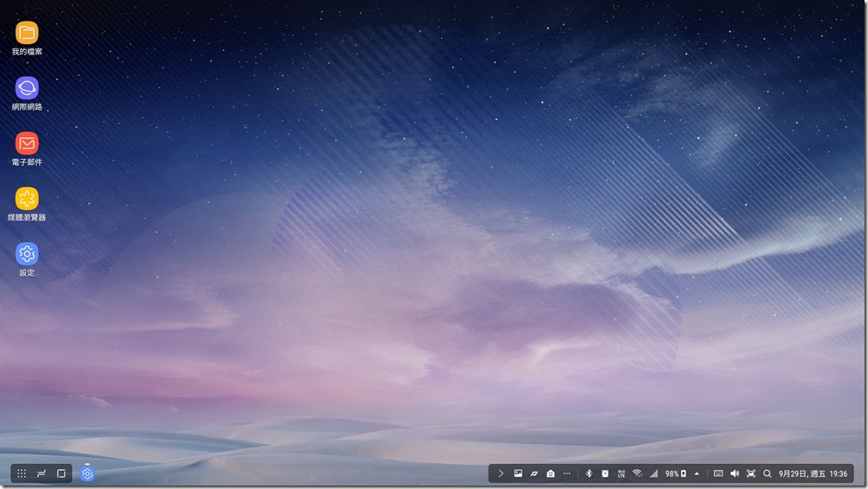
Task: Click the screen capture icon
Action: pyautogui.click(x=750, y=473)
